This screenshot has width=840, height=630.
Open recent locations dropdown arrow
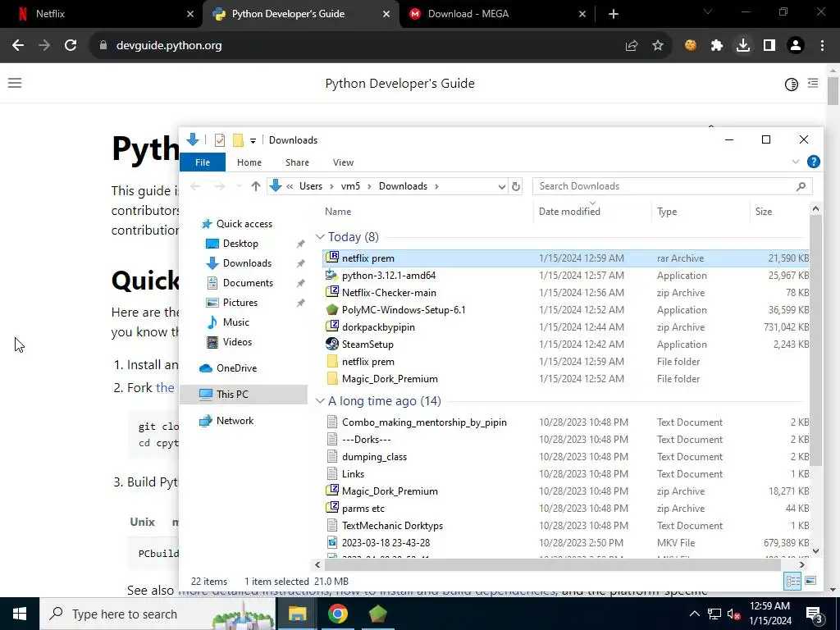[x=239, y=186]
